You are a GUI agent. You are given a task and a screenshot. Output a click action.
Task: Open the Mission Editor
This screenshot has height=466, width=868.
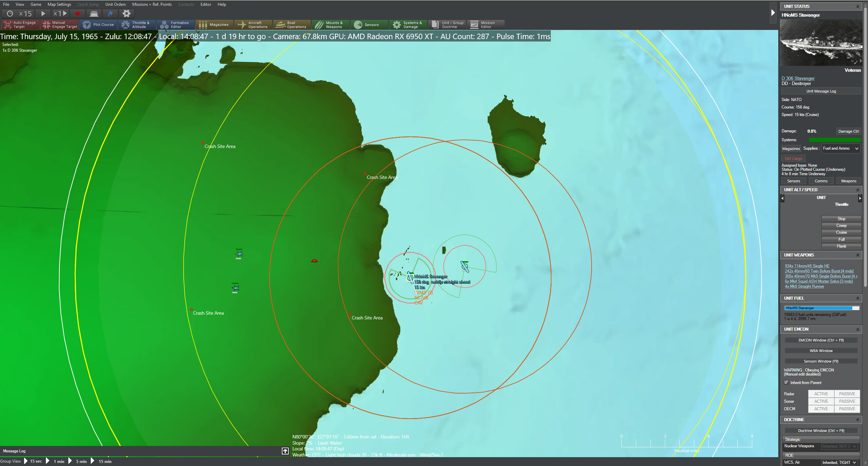click(x=486, y=24)
